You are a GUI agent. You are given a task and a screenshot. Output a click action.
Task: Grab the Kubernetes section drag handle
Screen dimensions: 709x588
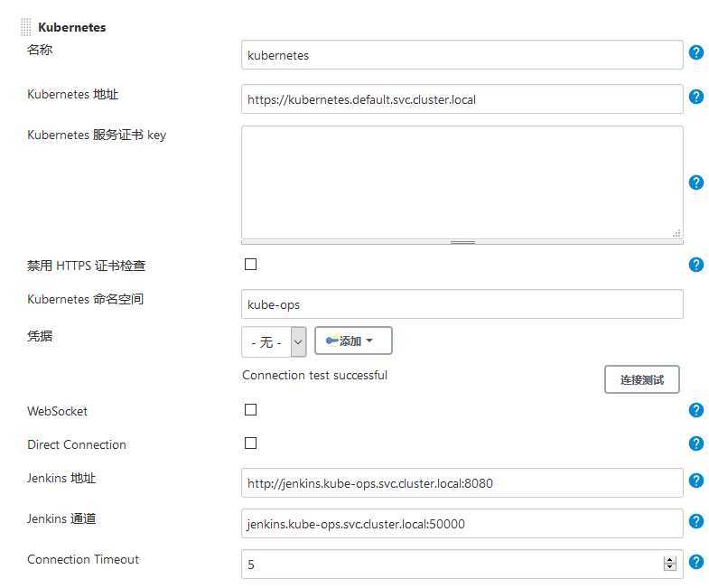click(x=26, y=27)
